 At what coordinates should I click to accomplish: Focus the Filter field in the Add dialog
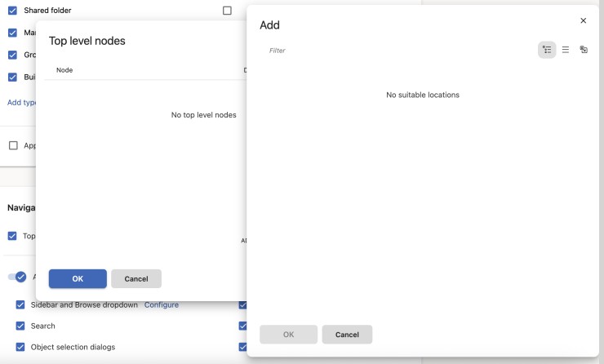[x=397, y=51]
